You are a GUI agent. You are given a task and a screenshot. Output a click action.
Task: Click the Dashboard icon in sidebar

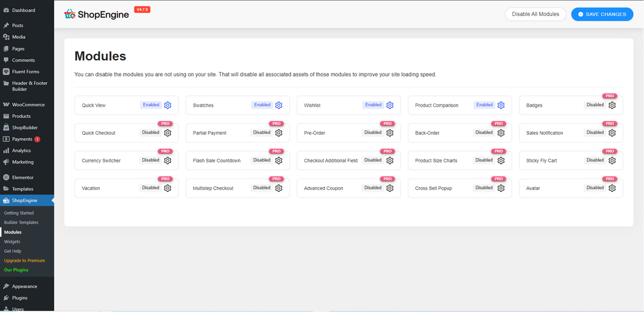point(6,10)
